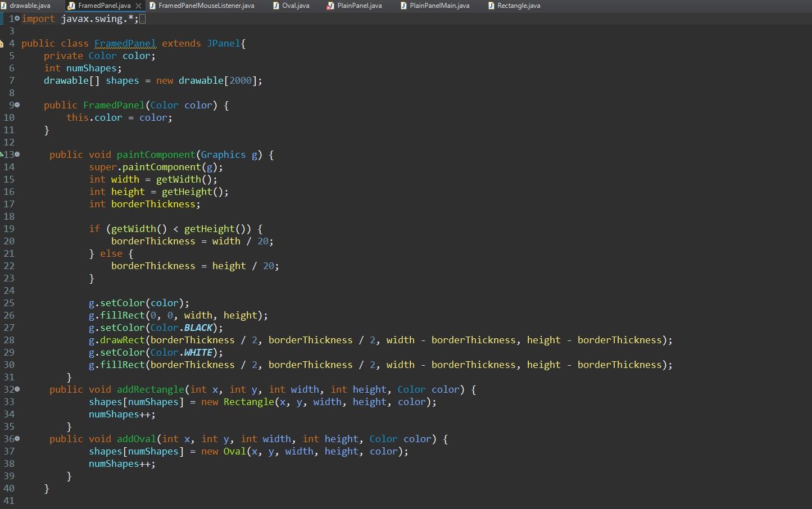Viewport: 812px width, 509px height.
Task: Click drawRect on line 28
Action: (x=122, y=340)
